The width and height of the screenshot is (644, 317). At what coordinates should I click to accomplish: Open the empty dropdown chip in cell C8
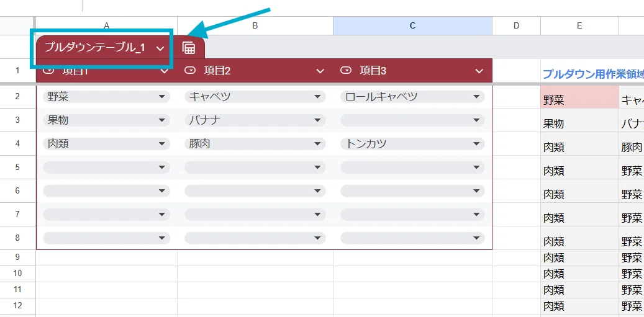(412, 238)
